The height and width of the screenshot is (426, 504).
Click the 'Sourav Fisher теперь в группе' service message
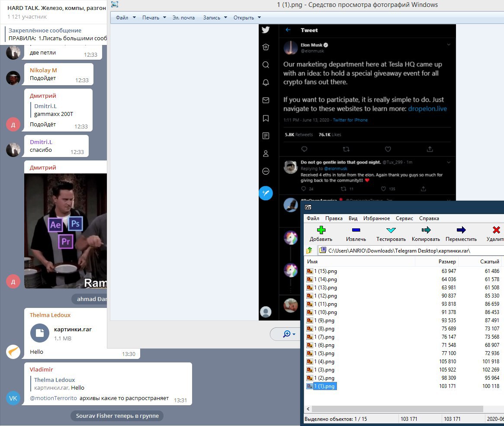[117, 416]
